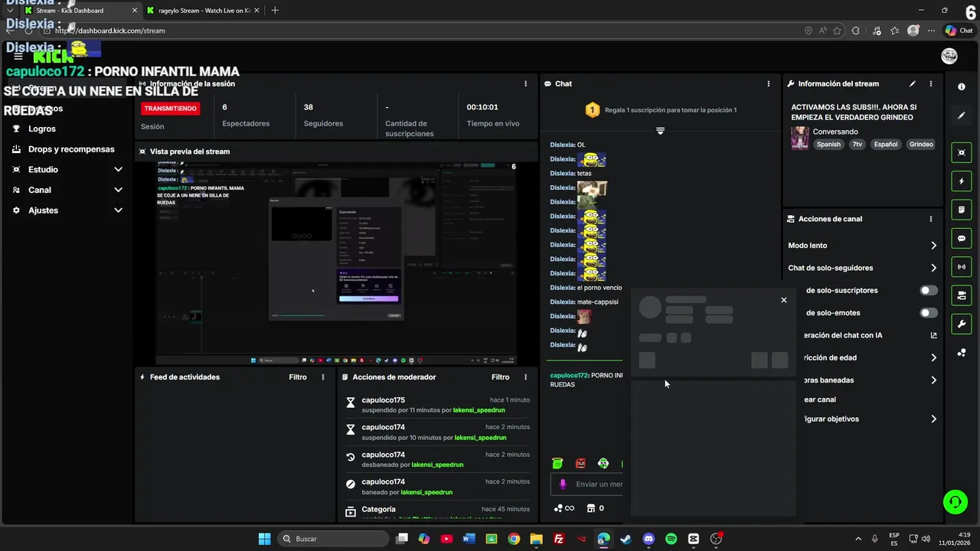The width and height of the screenshot is (980, 551).
Task: Open Discord from taskbar
Action: point(648,539)
